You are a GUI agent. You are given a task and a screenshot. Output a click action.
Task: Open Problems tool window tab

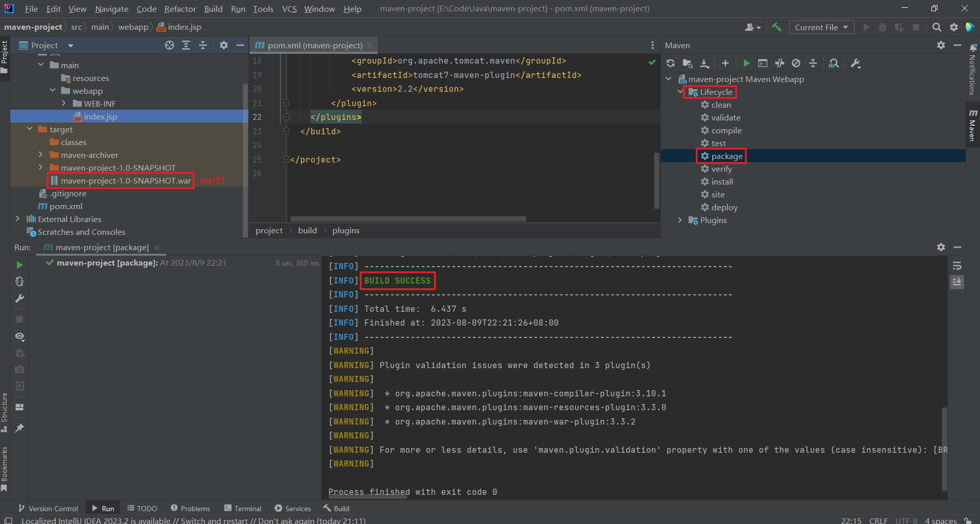(x=190, y=508)
